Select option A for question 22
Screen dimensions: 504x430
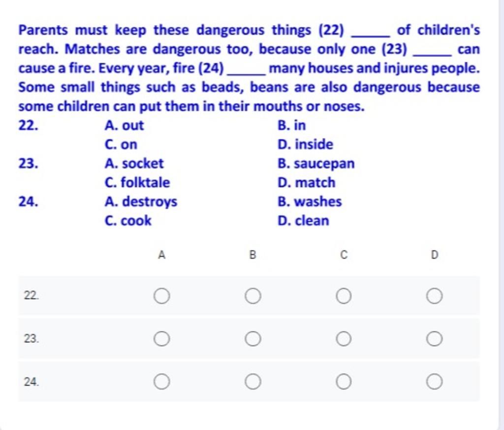click(161, 296)
